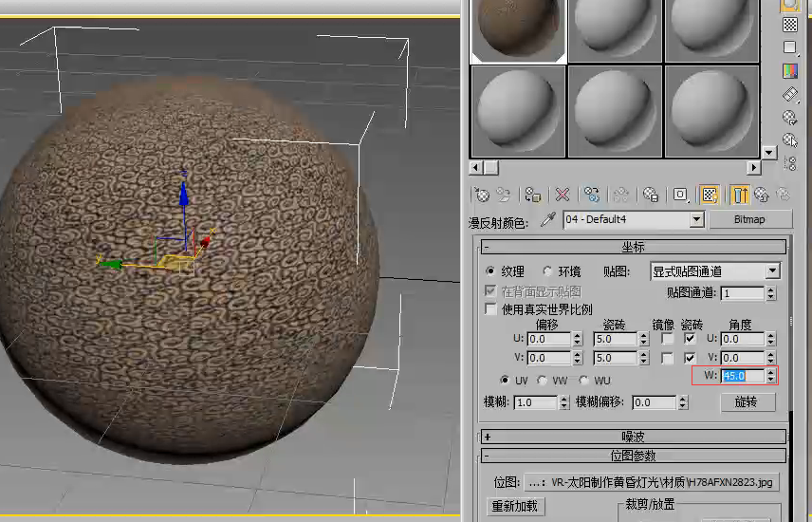The image size is (812, 522).
Task: Open the Material ID Channel flyout
Action: pos(680,195)
